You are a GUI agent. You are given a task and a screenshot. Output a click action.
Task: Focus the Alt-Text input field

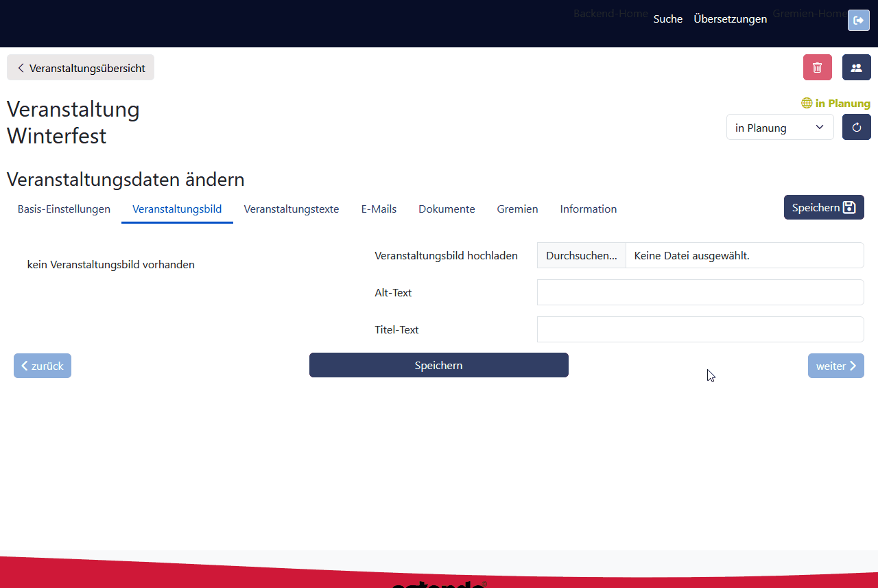tap(700, 292)
